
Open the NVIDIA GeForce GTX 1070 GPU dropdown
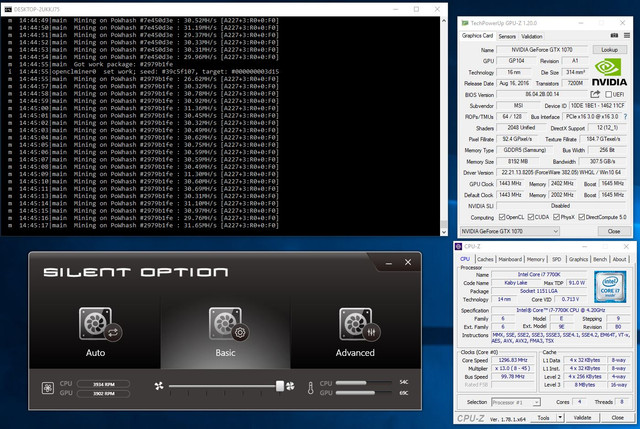(x=509, y=231)
